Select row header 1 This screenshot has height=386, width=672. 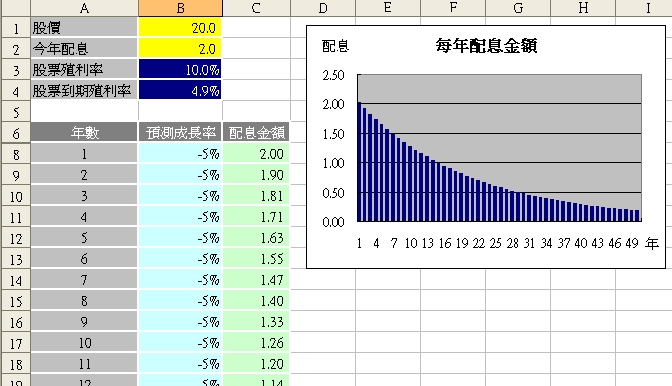point(16,28)
